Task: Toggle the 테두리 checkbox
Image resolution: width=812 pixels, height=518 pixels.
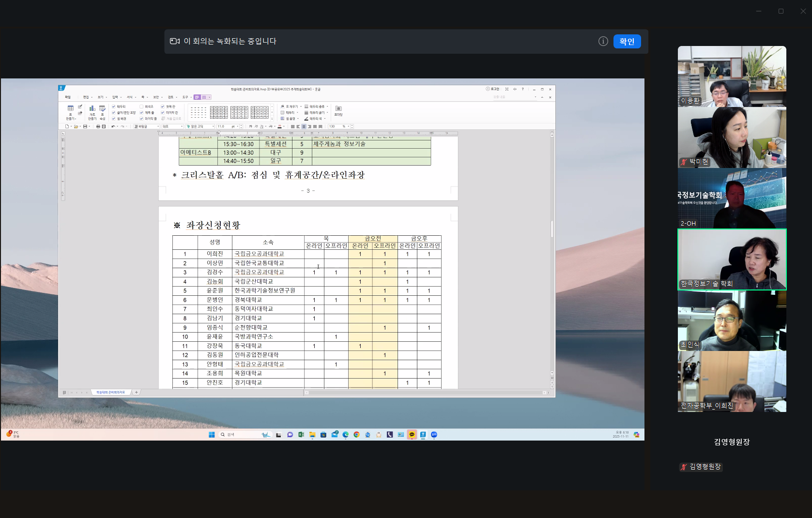Action: pos(114,107)
